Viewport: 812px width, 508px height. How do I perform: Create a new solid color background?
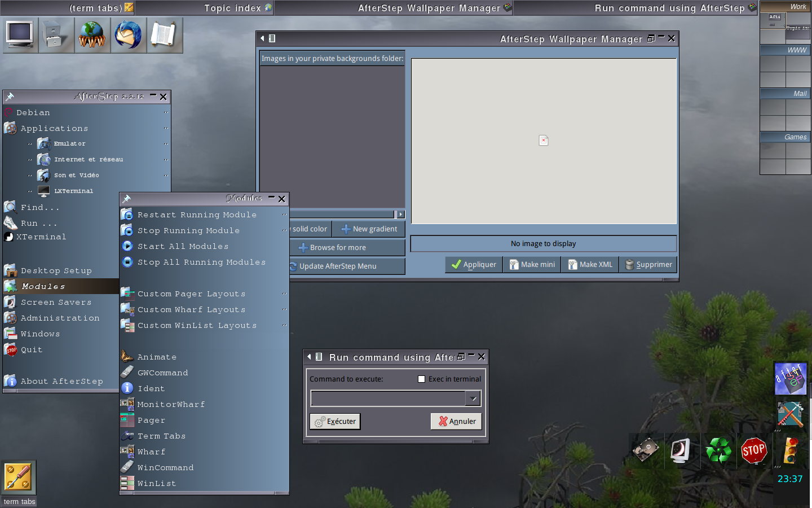pos(309,229)
